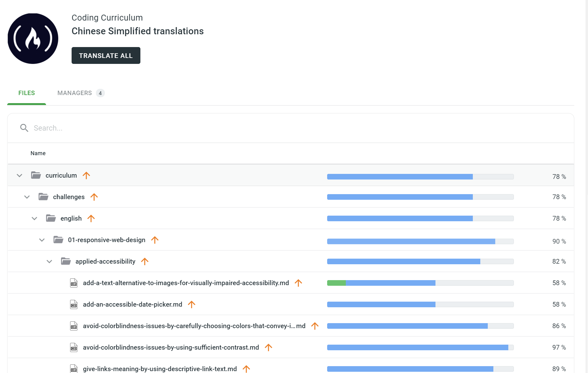
Task: Click the orange arrow beside challenges
Action: coord(94,197)
